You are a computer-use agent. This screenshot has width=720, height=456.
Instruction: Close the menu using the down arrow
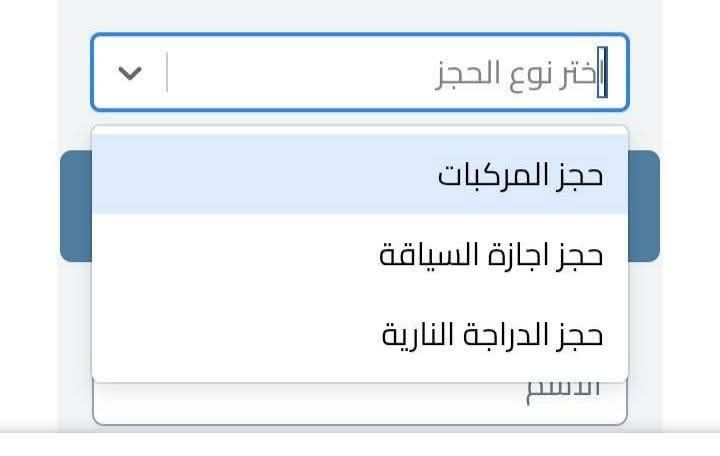130,73
